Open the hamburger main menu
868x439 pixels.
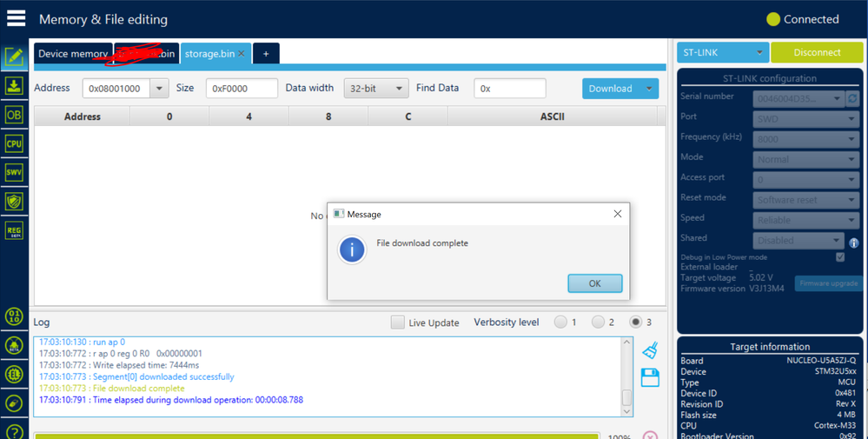point(16,18)
